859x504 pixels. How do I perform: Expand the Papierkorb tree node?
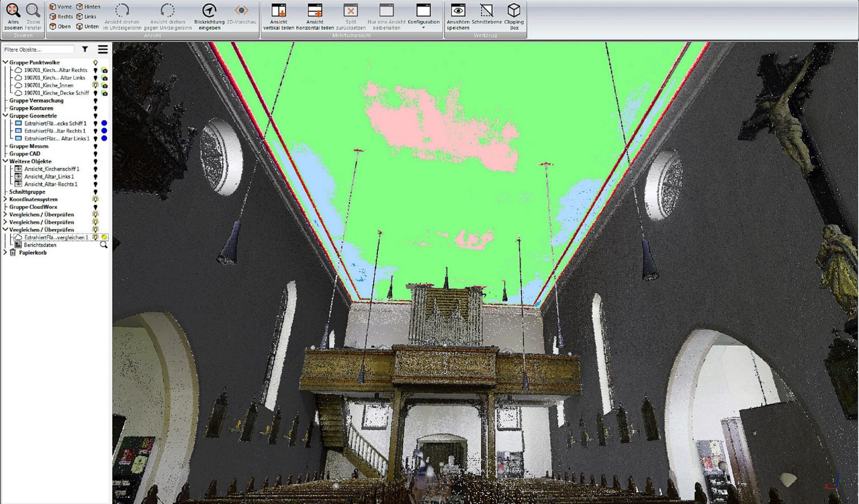(x=5, y=252)
